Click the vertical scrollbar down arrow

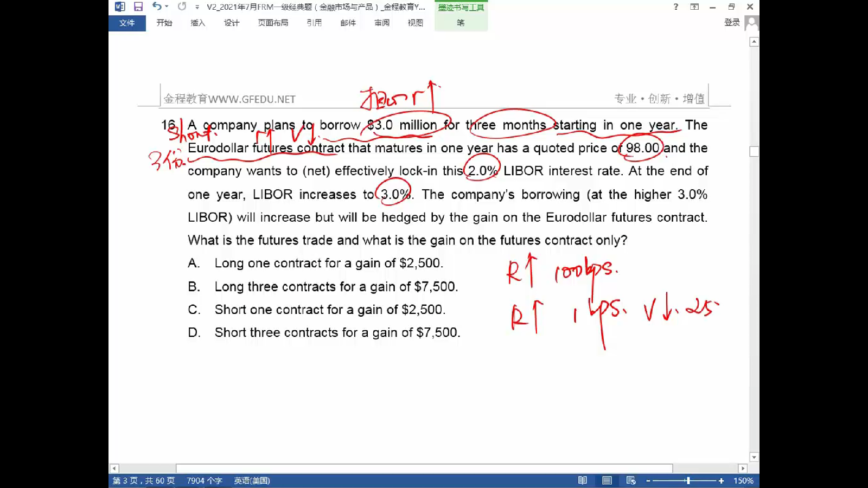(x=754, y=457)
